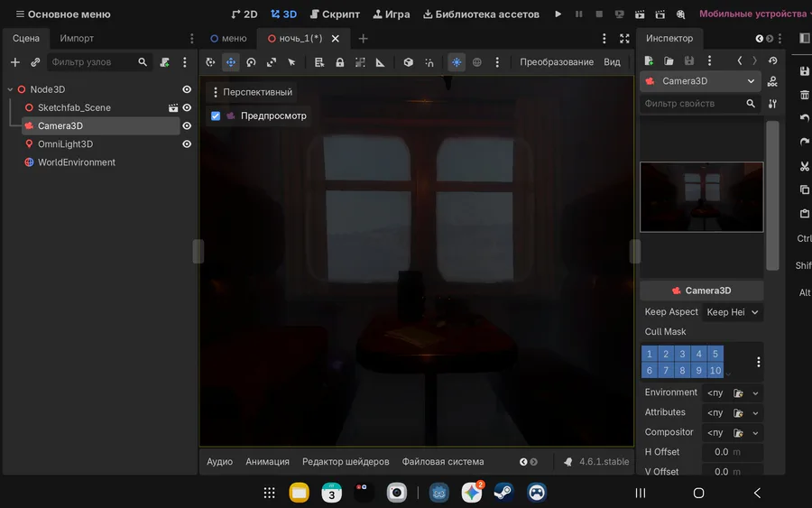This screenshot has height=508, width=812.
Task: Open the Compositor resource dropdown arrow
Action: pos(755,433)
